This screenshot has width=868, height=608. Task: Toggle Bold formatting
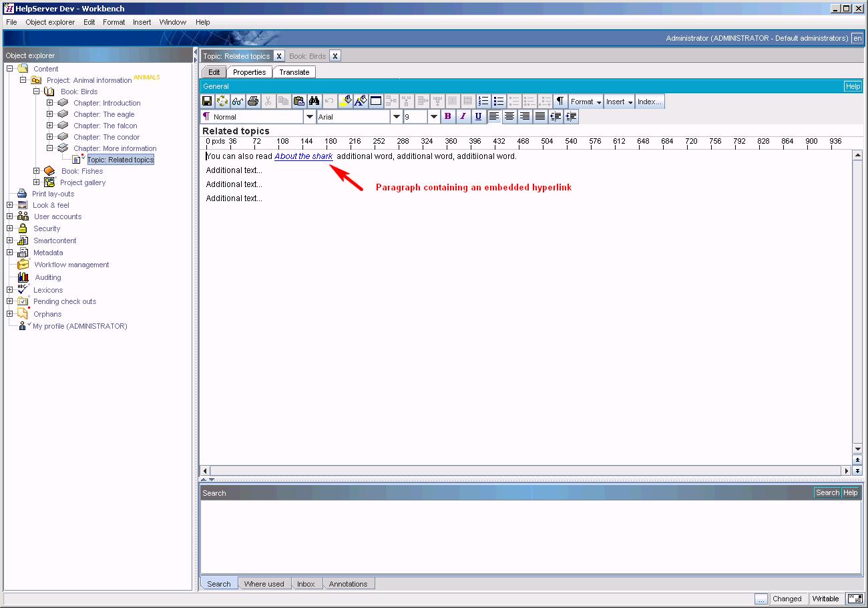(x=448, y=116)
